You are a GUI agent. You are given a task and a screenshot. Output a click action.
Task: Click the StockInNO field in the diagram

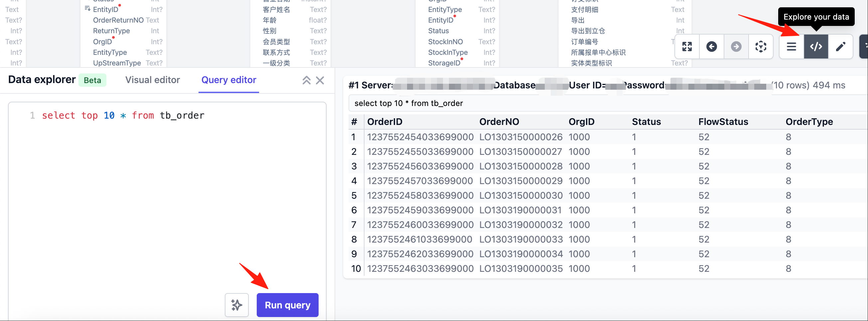click(x=445, y=42)
